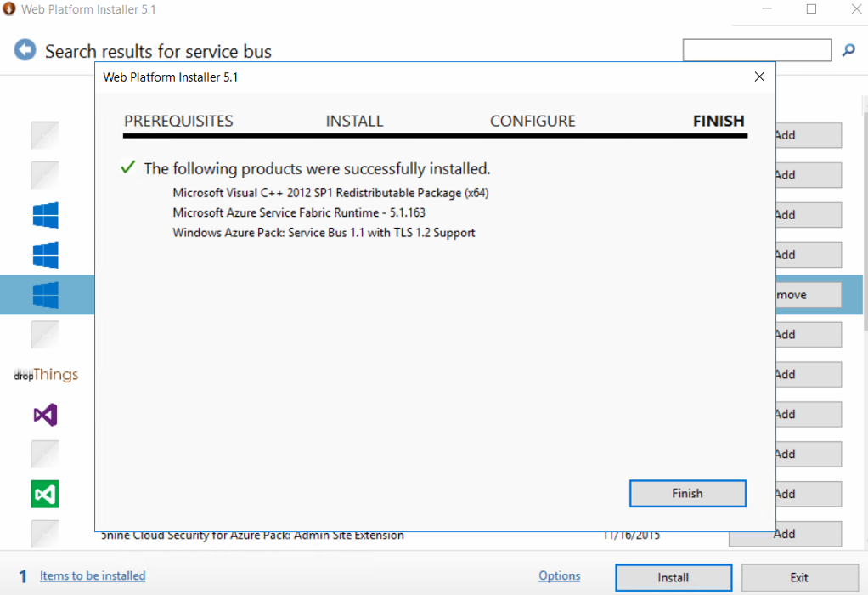
Task: Open the Items to be installed link
Action: pyautogui.click(x=92, y=575)
